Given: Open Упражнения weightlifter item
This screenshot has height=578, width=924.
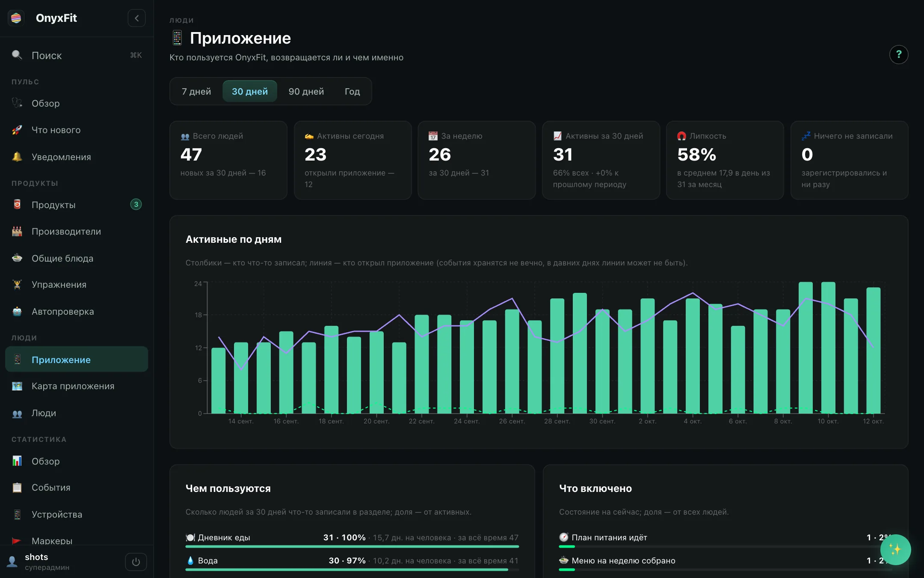Looking at the screenshot, I should 77,285.
